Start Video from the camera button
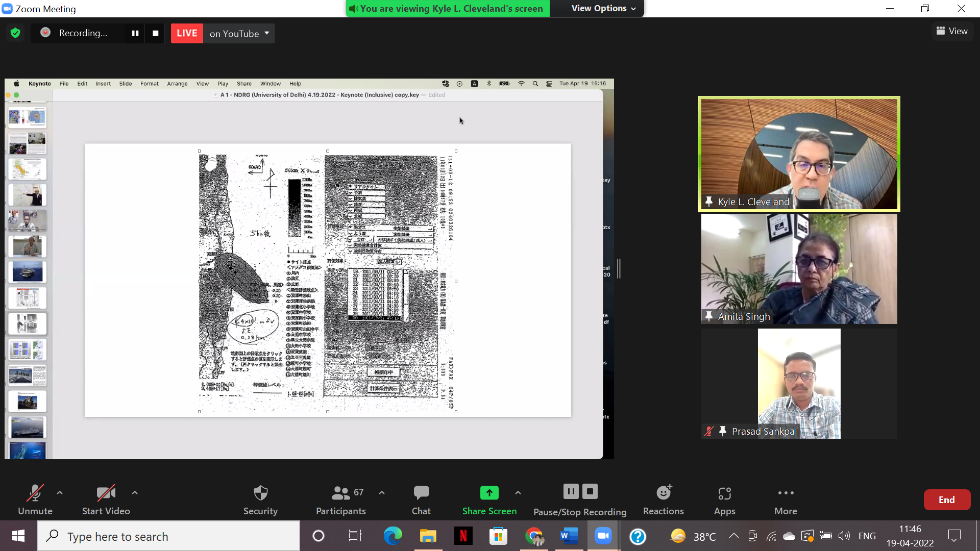 pos(106,499)
